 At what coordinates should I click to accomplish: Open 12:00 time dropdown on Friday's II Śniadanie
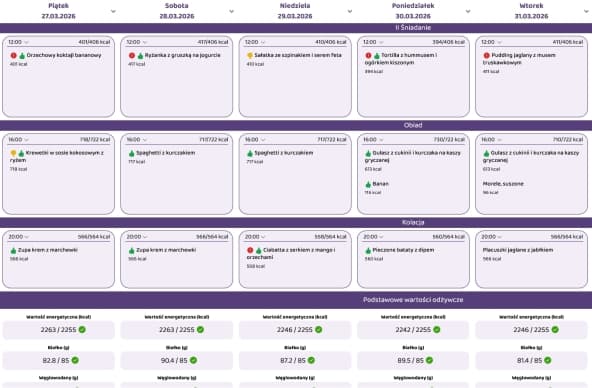pos(18,42)
